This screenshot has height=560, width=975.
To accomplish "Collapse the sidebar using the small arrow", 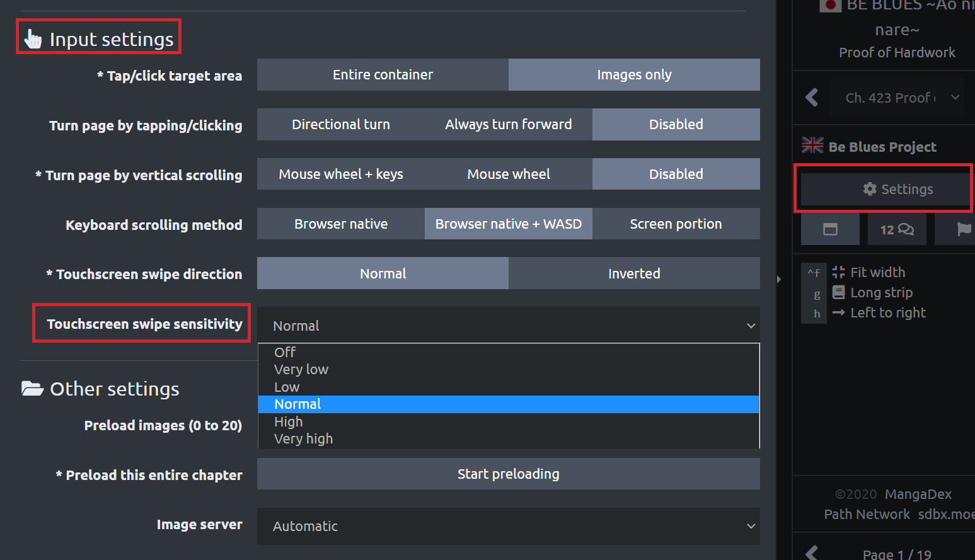I will coord(779,279).
